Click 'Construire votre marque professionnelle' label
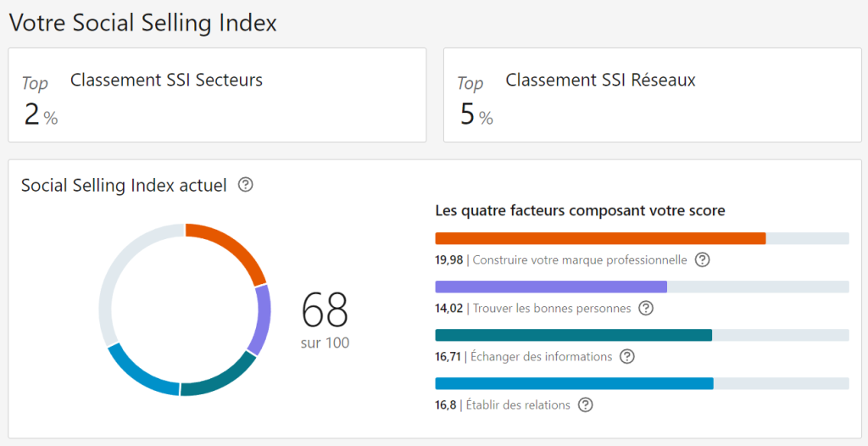 [x=580, y=259]
